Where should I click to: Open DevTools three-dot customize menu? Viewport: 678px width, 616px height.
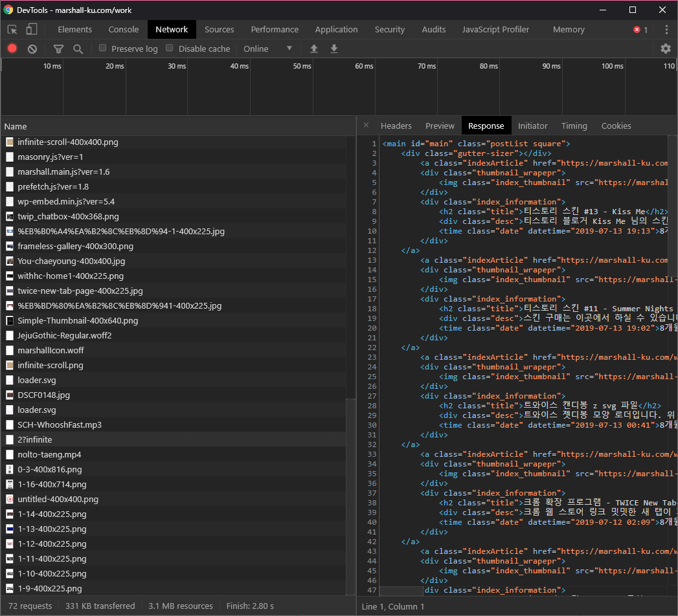pyautogui.click(x=666, y=30)
